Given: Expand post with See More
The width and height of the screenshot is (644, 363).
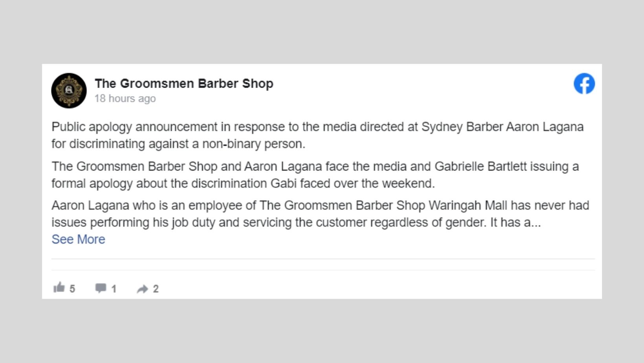Looking at the screenshot, I should pos(78,239).
